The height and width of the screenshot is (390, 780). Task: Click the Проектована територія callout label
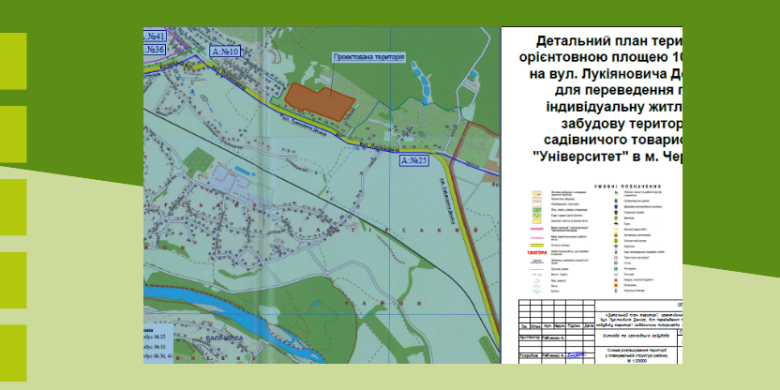click(369, 57)
